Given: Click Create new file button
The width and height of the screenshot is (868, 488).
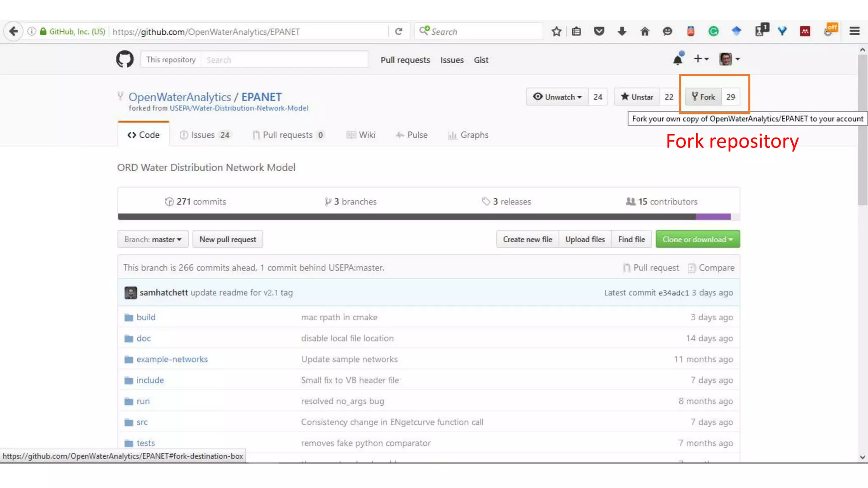Looking at the screenshot, I should pyautogui.click(x=528, y=239).
